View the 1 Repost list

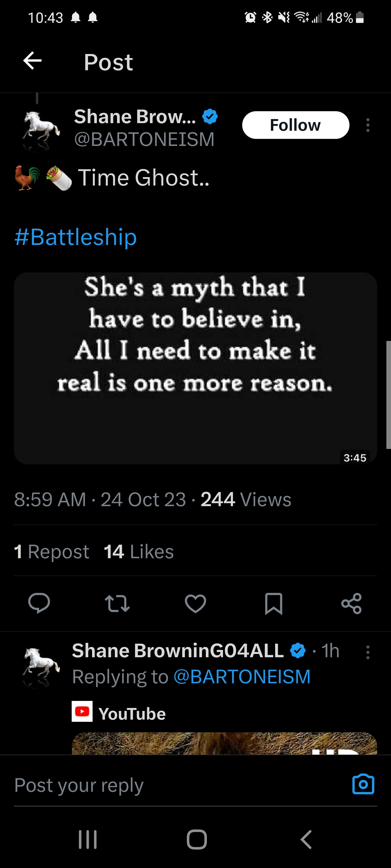click(x=51, y=552)
